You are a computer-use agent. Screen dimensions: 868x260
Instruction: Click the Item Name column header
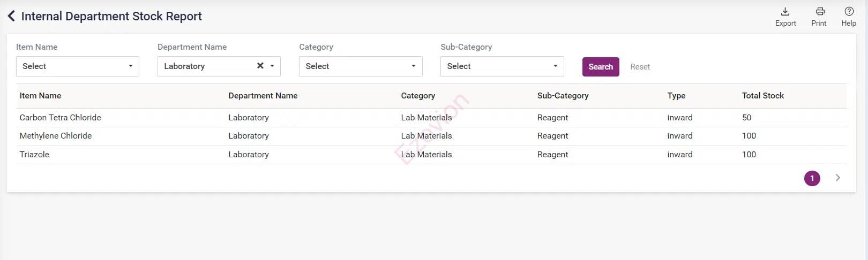coord(40,96)
